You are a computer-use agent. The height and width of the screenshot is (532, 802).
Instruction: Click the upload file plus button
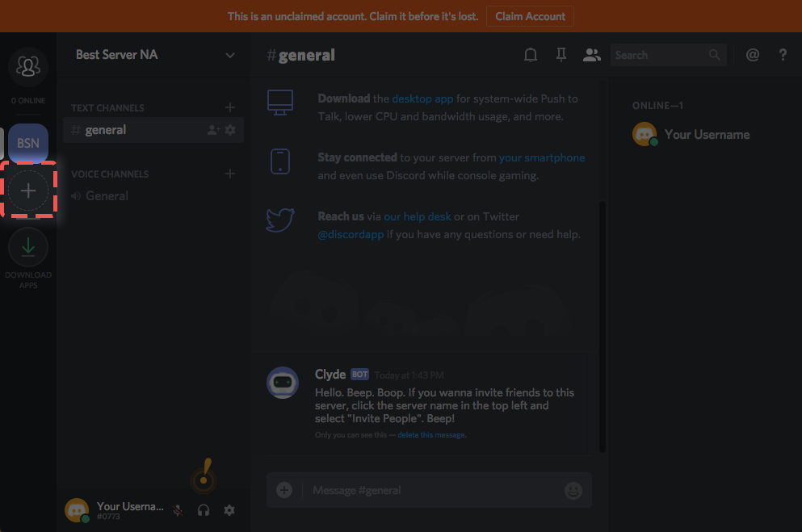tap(284, 490)
